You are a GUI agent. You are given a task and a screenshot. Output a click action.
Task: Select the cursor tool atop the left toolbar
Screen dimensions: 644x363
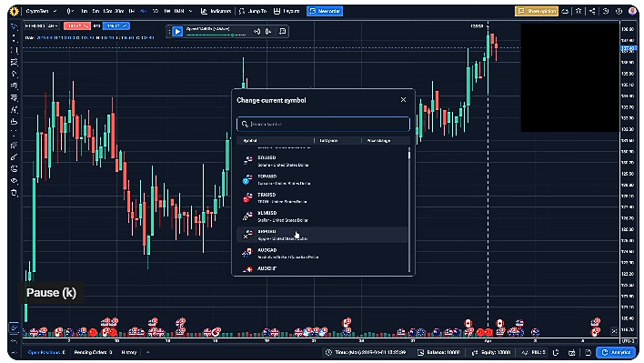(x=15, y=26)
